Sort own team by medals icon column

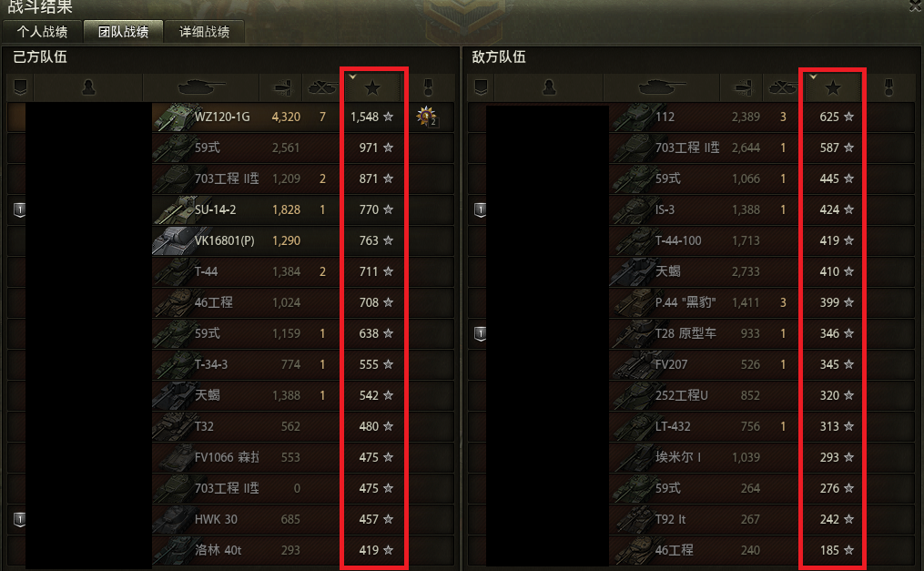(429, 88)
